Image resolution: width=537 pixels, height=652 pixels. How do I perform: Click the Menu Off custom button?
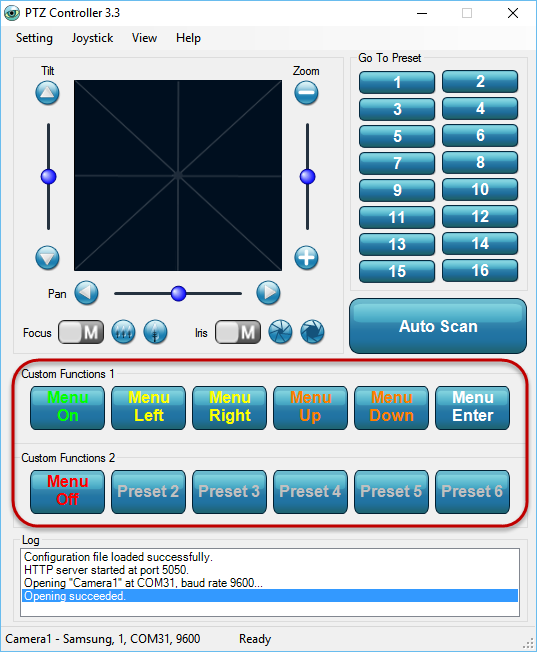pyautogui.click(x=67, y=492)
